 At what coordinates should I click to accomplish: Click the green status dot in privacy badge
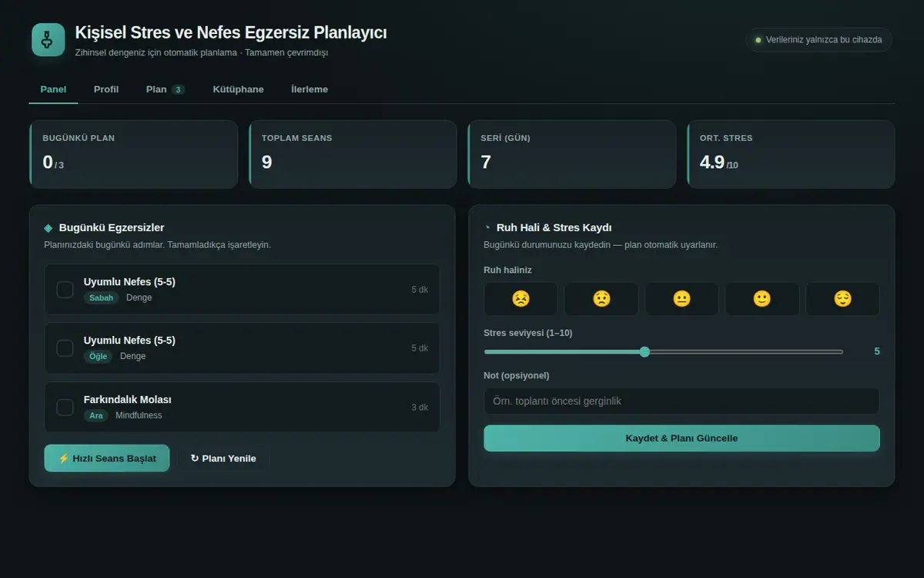[758, 40]
